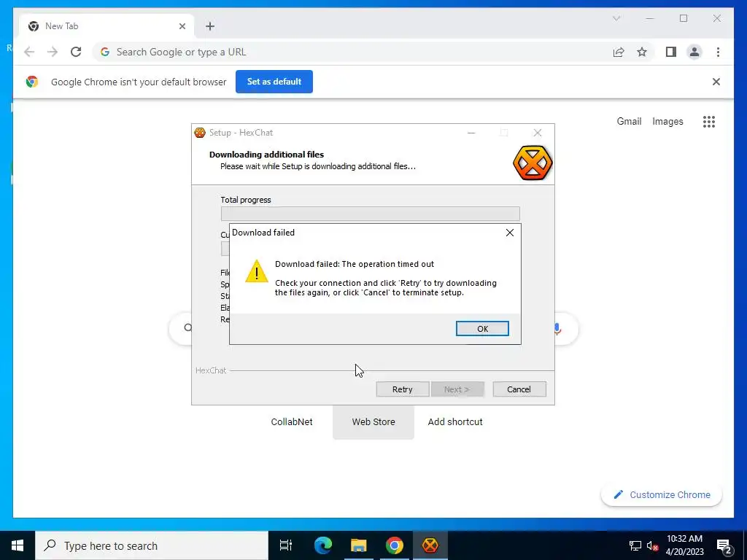Viewport: 747px width, 560px height.
Task: Open the notification center icon
Action: (x=724, y=545)
